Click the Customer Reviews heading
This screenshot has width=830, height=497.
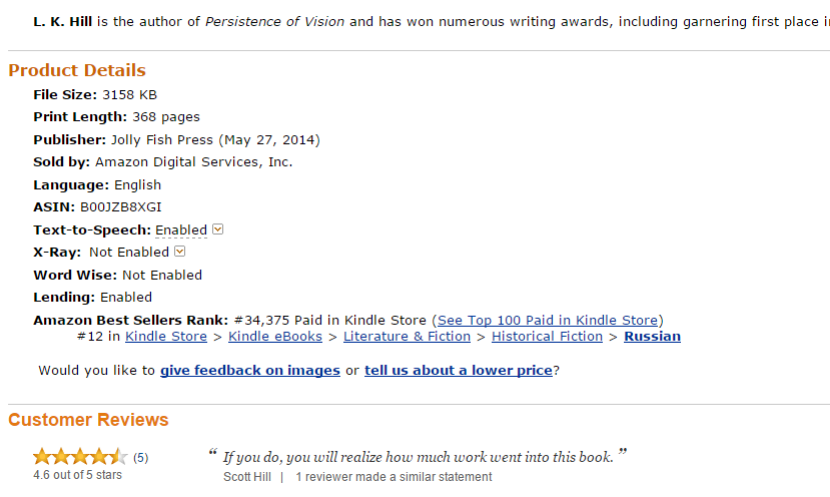88,420
